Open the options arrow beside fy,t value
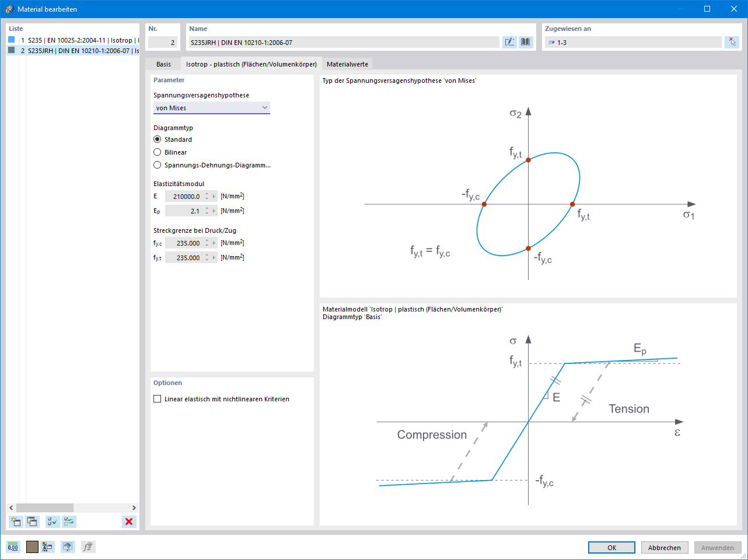This screenshot has width=748, height=560. click(x=214, y=258)
